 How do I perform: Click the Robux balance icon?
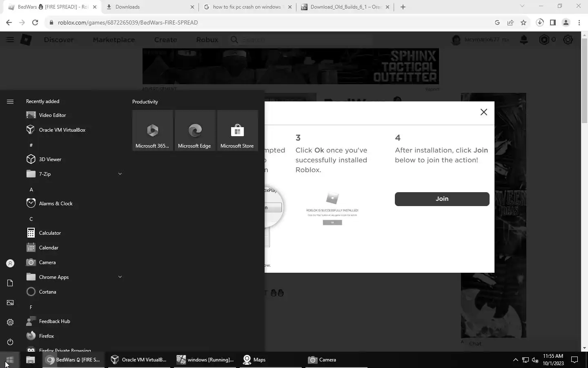[544, 40]
